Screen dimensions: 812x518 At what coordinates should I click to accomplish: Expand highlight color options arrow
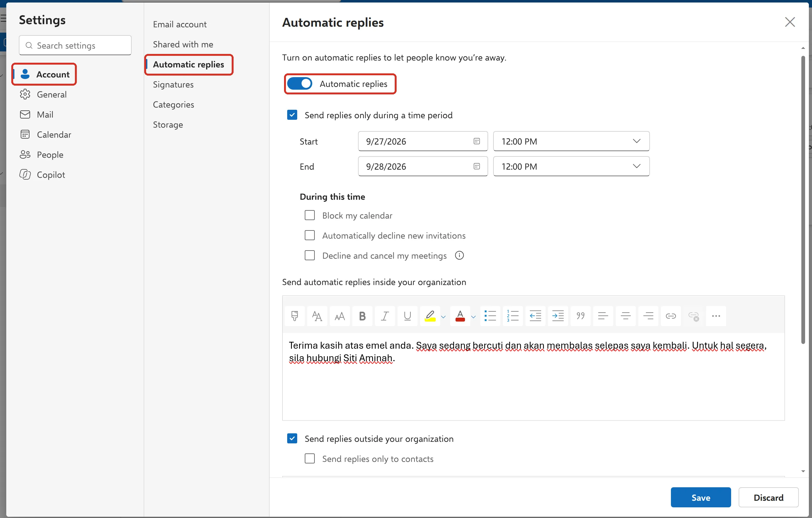(x=443, y=317)
